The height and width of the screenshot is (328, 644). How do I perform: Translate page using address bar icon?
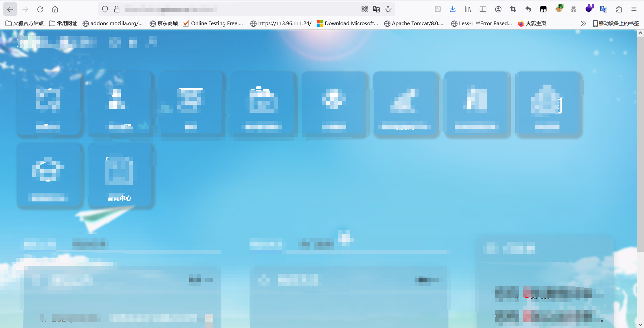click(x=376, y=9)
